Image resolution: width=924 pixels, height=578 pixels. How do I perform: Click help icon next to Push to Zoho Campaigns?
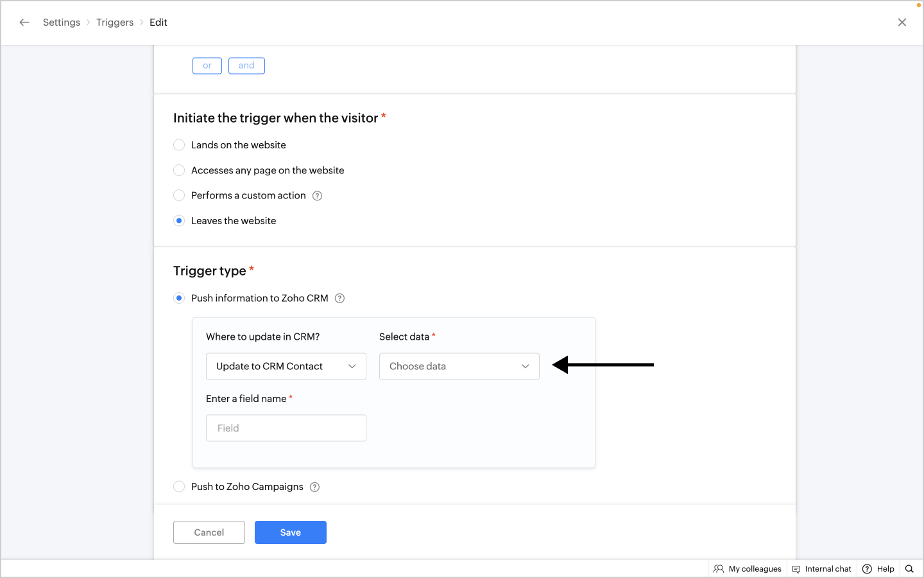pos(314,487)
